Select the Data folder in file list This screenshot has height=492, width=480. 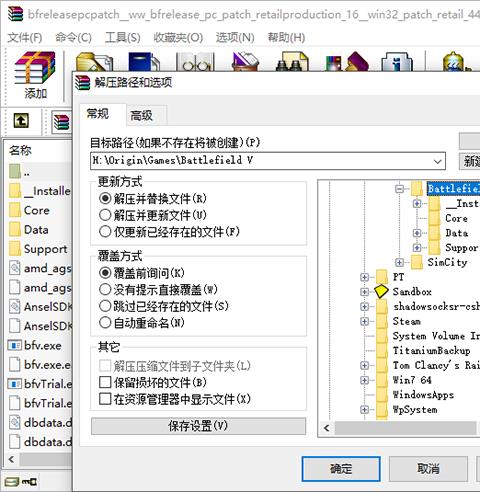coord(29,230)
